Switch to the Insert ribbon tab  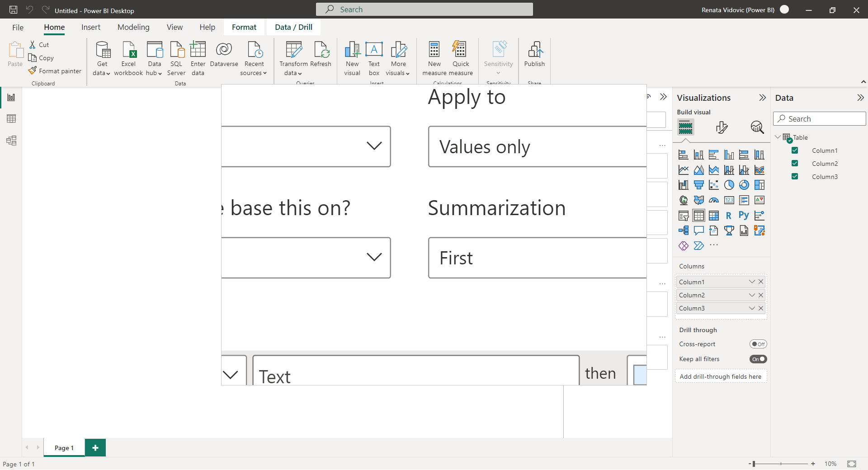coord(91,27)
